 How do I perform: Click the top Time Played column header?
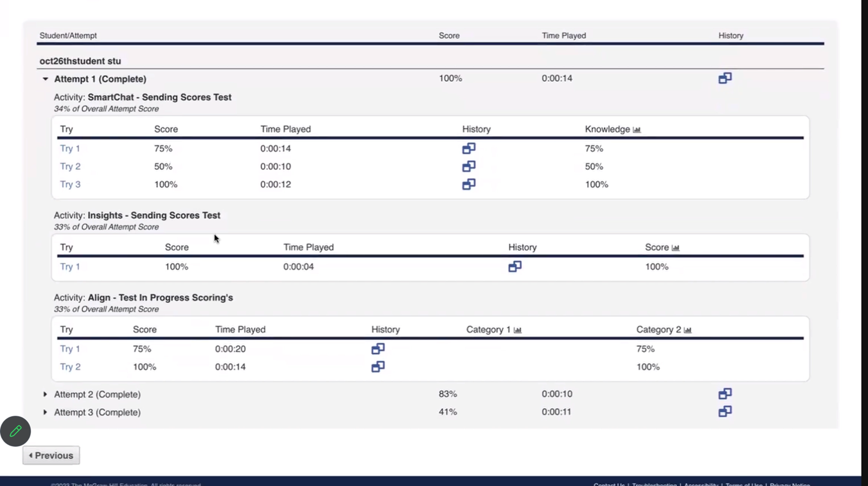pyautogui.click(x=564, y=36)
